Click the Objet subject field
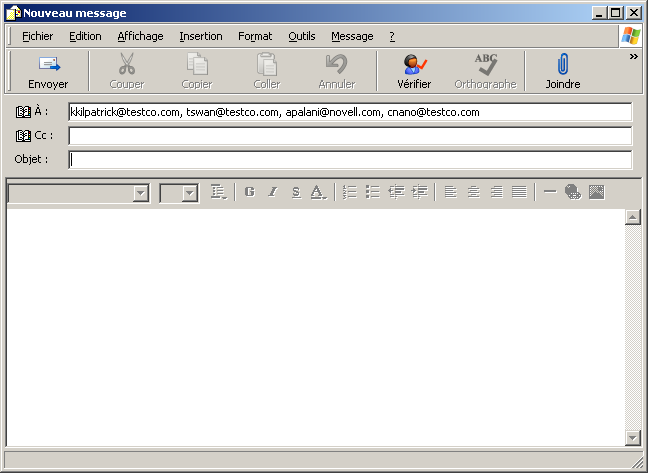Image resolution: width=648 pixels, height=473 pixels. (x=350, y=160)
